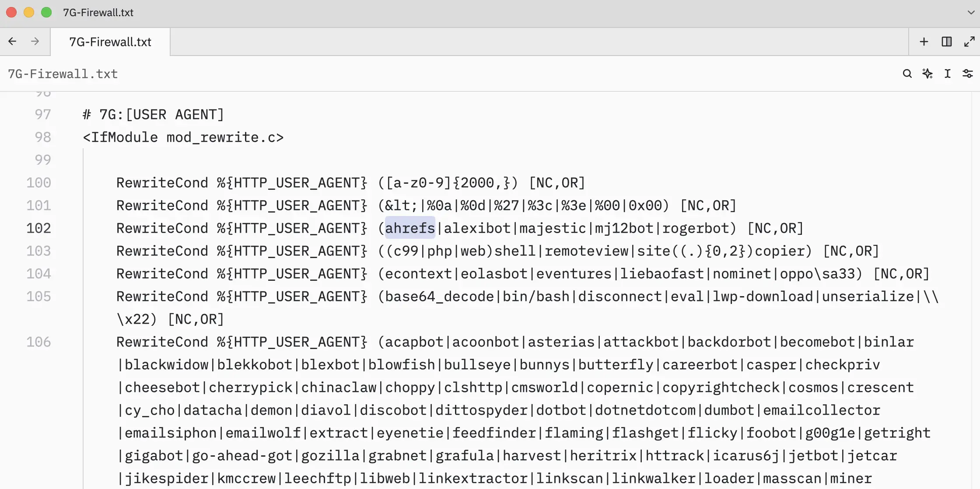This screenshot has width=980, height=489.
Task: Toggle split view layout icon
Action: tap(946, 42)
